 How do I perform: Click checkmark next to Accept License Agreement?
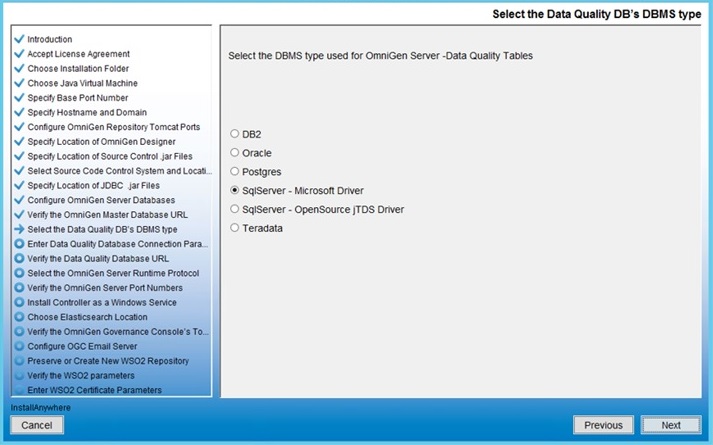coord(19,54)
